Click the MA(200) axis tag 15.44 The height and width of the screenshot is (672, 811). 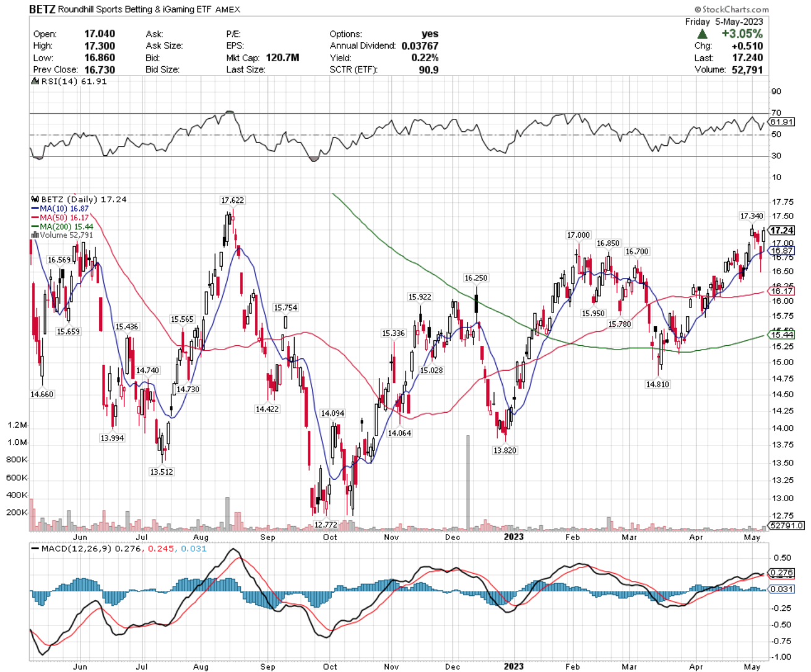783,335
